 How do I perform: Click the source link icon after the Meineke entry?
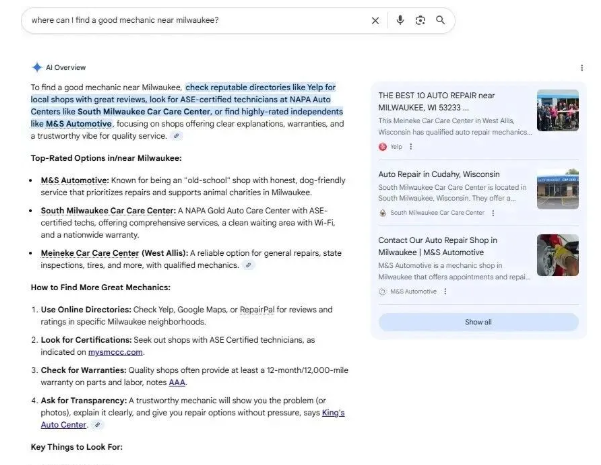248,265
